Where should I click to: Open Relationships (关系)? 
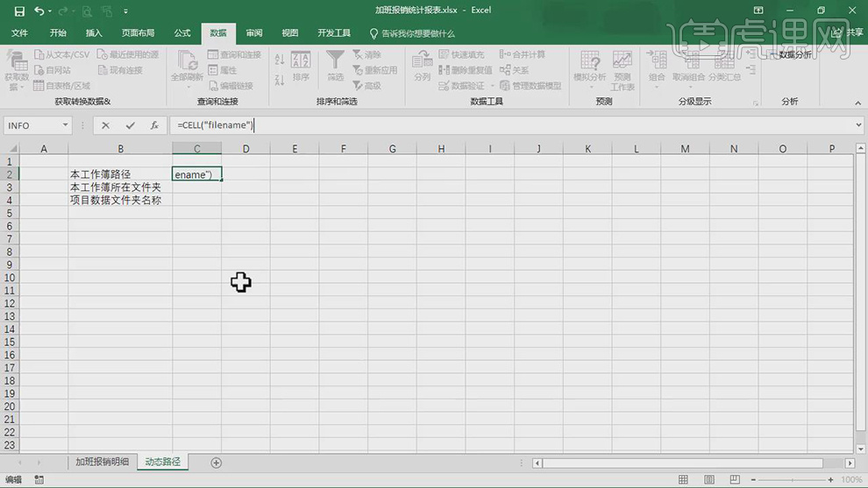click(x=515, y=70)
